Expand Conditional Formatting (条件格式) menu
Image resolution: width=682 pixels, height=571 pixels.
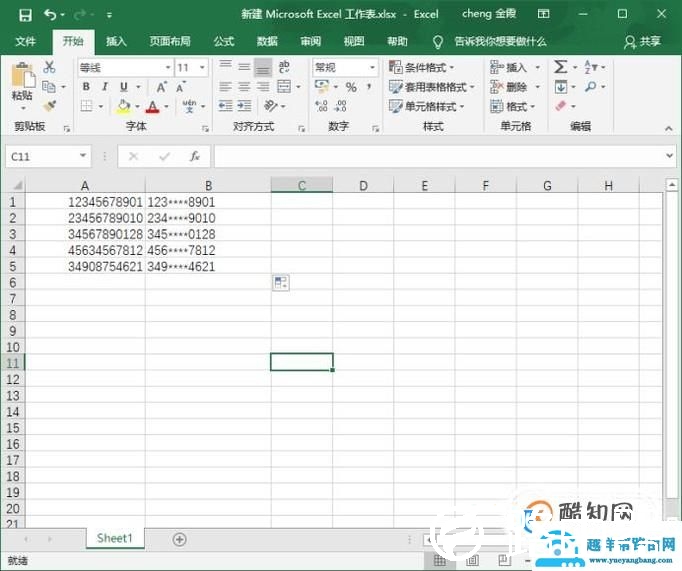[432, 67]
